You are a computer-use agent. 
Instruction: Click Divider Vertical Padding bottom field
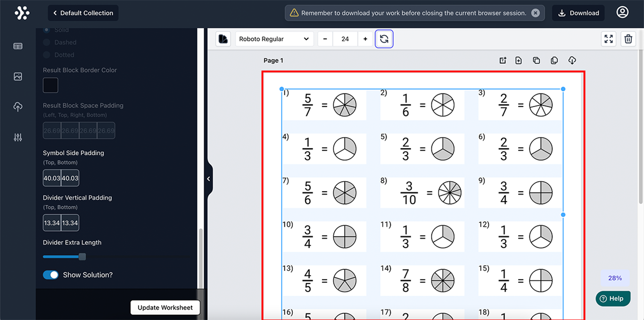click(70, 223)
